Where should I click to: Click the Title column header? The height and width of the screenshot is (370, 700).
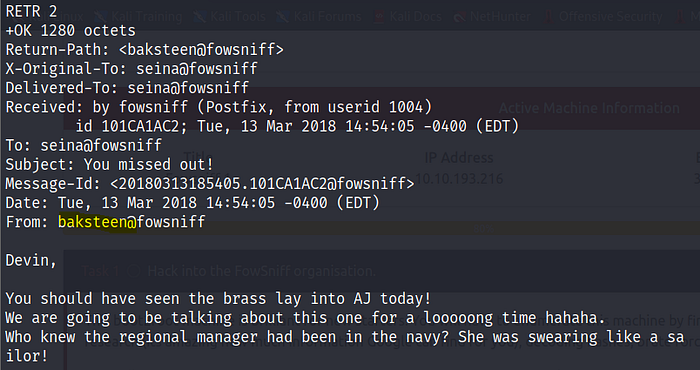[x=196, y=157]
